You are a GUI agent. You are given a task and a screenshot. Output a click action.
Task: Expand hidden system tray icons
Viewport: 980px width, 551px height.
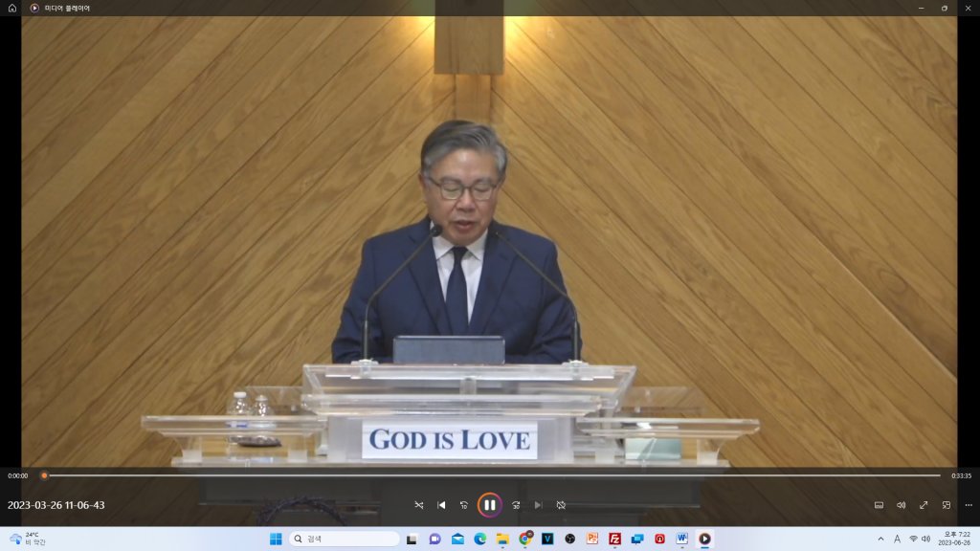tap(880, 539)
